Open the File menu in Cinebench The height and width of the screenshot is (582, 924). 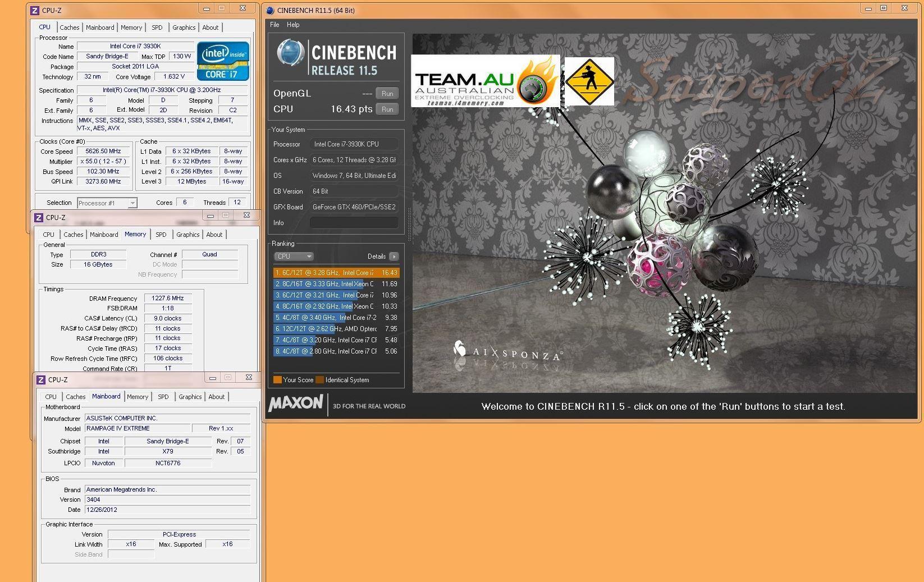[275, 25]
